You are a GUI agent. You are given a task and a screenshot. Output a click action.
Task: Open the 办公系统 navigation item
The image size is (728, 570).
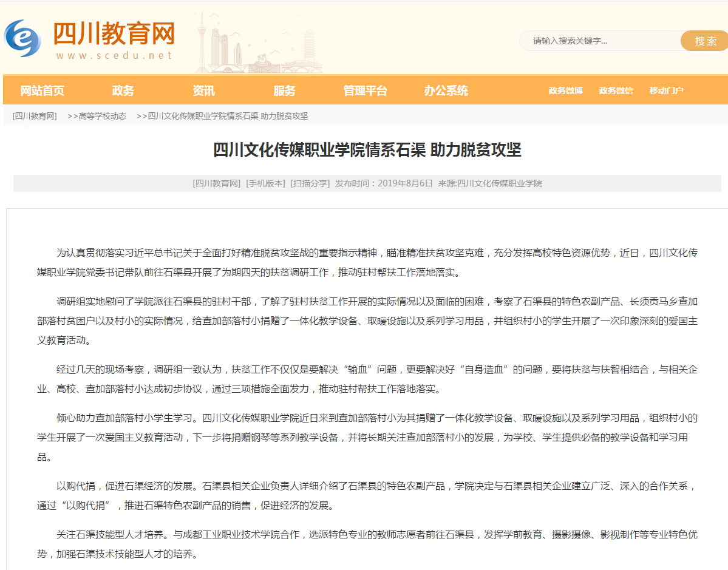pyautogui.click(x=446, y=90)
